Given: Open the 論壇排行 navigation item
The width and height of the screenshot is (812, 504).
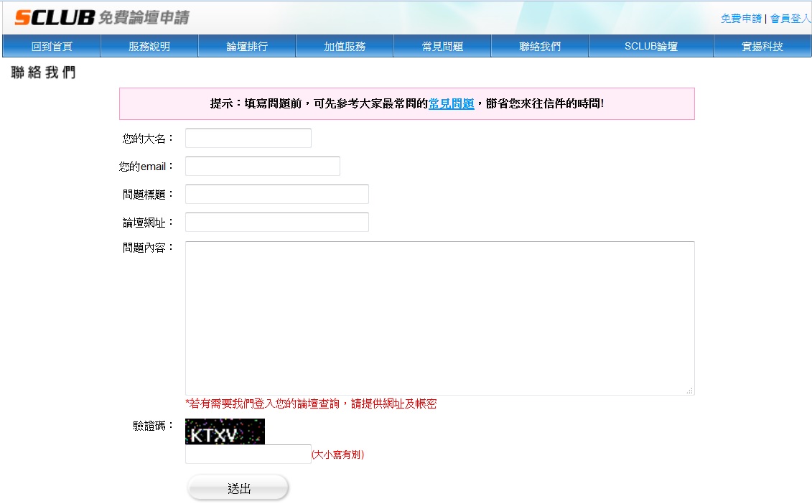Looking at the screenshot, I should (247, 47).
